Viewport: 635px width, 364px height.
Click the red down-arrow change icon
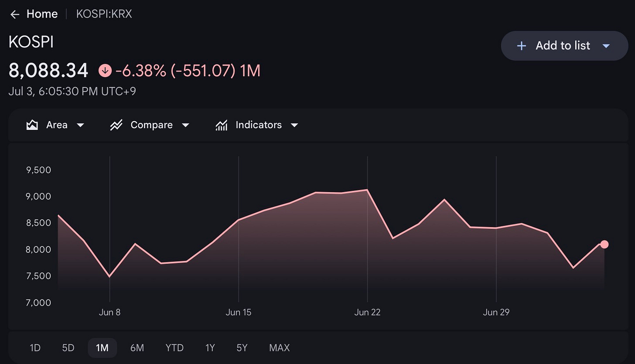tap(105, 70)
